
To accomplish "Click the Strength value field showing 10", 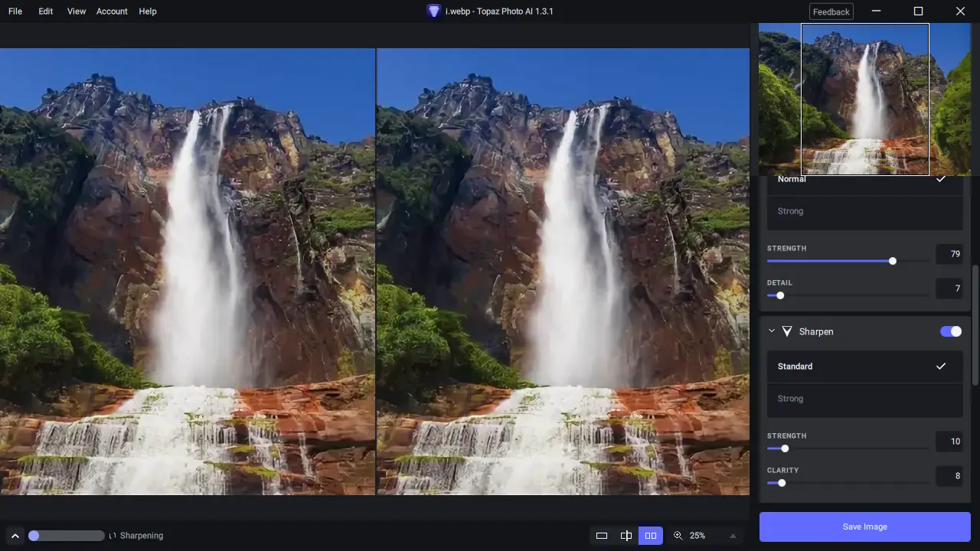I will point(949,442).
